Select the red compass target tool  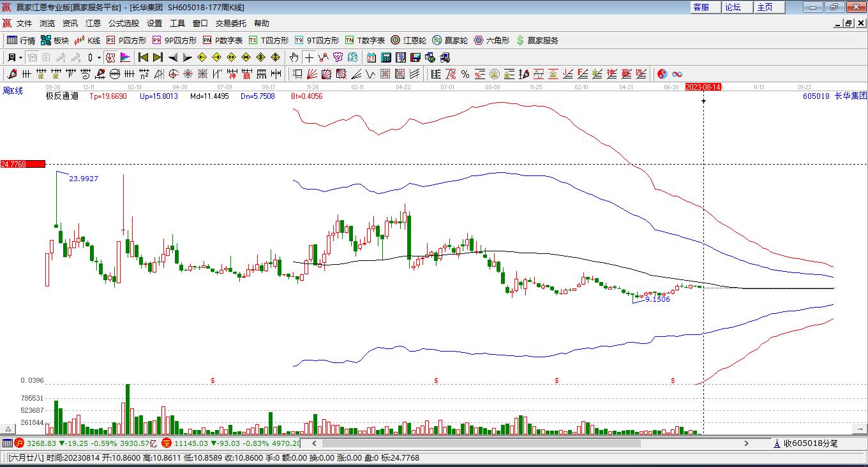(173, 74)
